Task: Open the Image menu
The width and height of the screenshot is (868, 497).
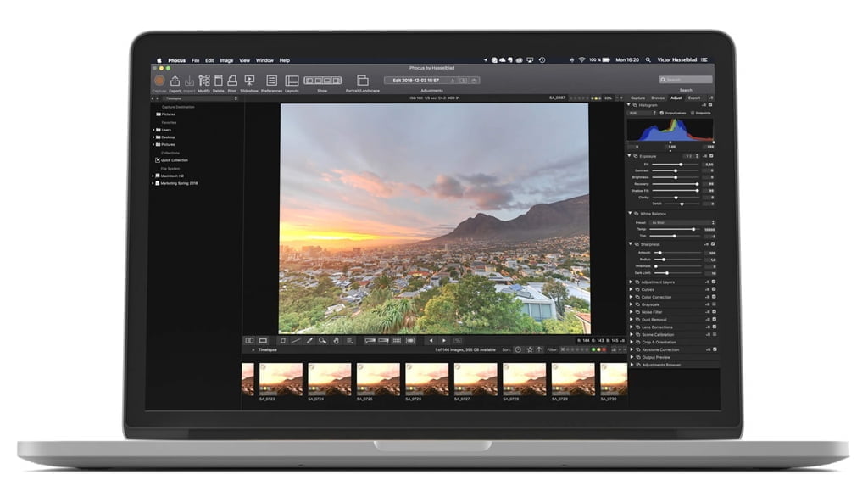Action: click(x=226, y=60)
